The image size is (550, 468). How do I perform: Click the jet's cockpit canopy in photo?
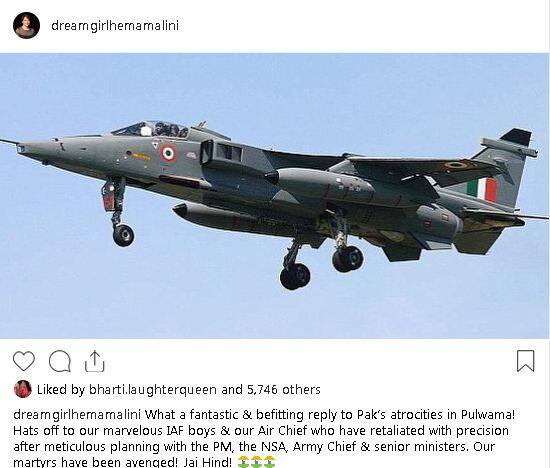coord(150,129)
